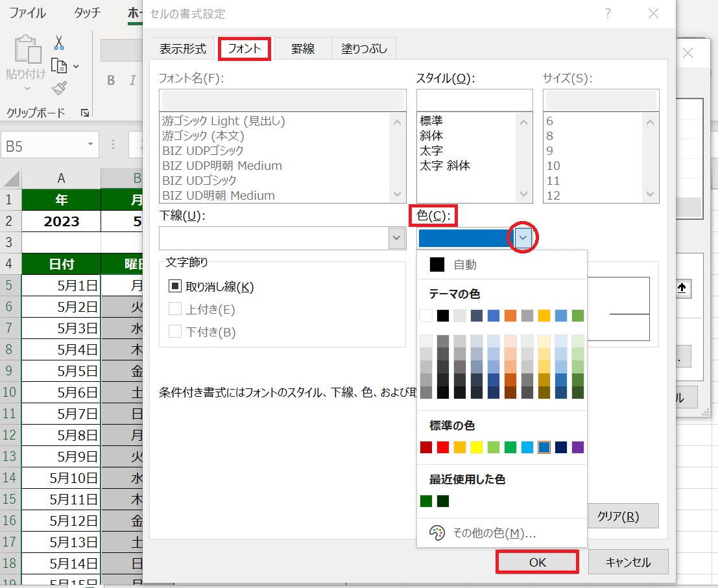Click the キャンセル button
Screen dimensions: 718x588
(x=627, y=562)
